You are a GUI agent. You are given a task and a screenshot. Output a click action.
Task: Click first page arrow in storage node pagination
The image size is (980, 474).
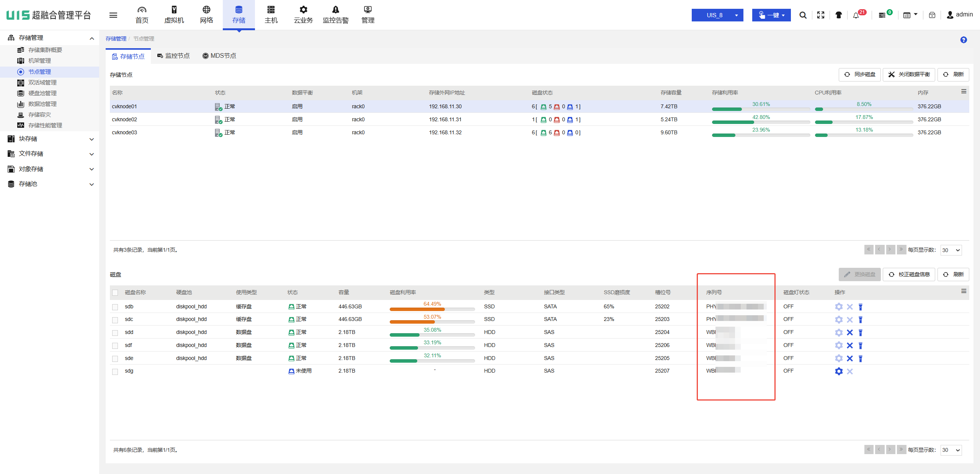click(869, 249)
